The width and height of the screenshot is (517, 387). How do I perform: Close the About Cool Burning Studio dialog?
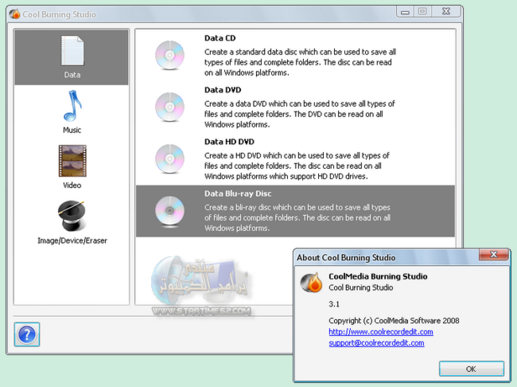[494, 255]
